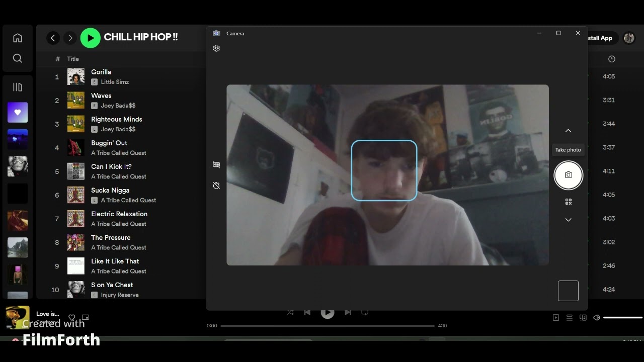Screen dimensions: 644x362
Task: Toggle the photo timer in Camera
Action: click(x=216, y=186)
